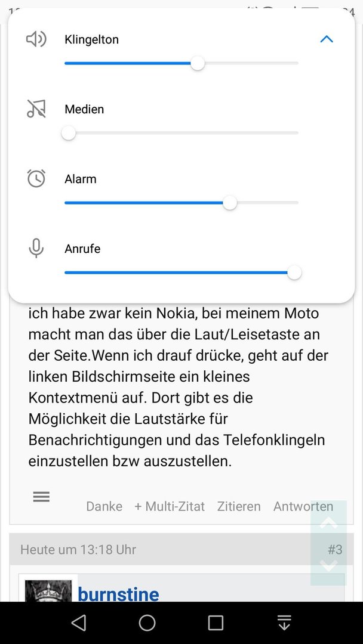Open the profile of user burnstine
Screen dimensions: 363x644
tap(118, 594)
